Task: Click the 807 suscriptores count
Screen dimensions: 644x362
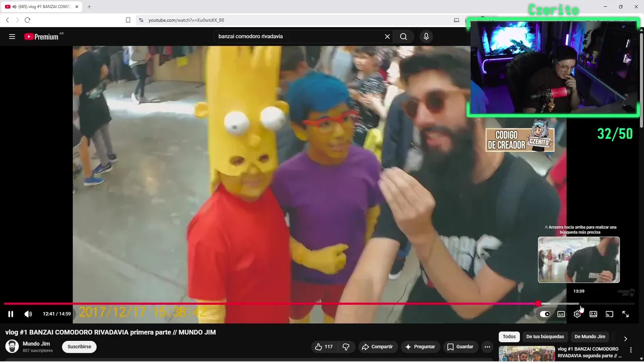Action: click(38, 350)
